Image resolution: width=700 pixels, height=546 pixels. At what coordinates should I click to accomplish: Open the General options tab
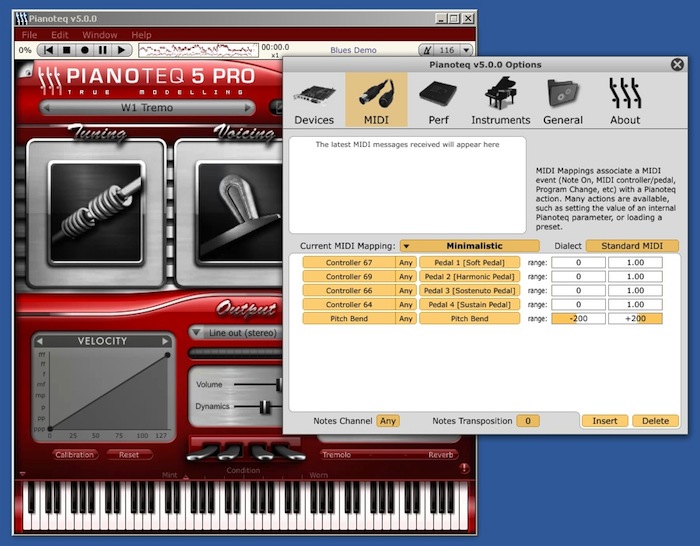[563, 101]
